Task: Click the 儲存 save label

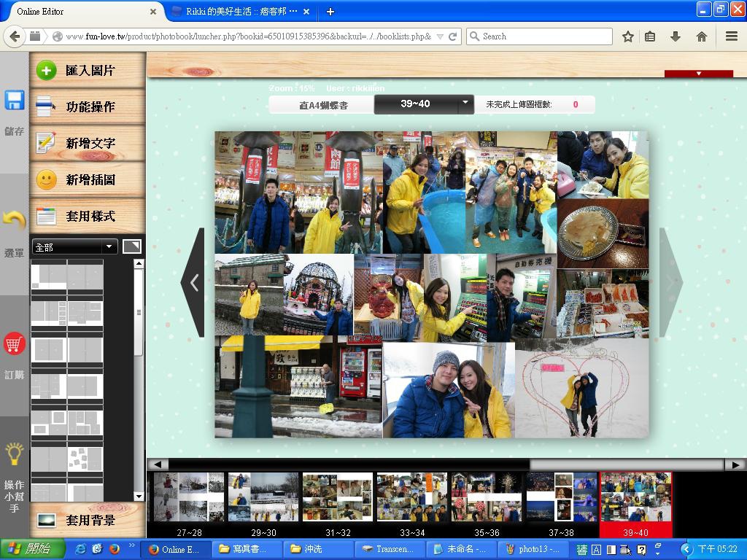Action: point(15,131)
